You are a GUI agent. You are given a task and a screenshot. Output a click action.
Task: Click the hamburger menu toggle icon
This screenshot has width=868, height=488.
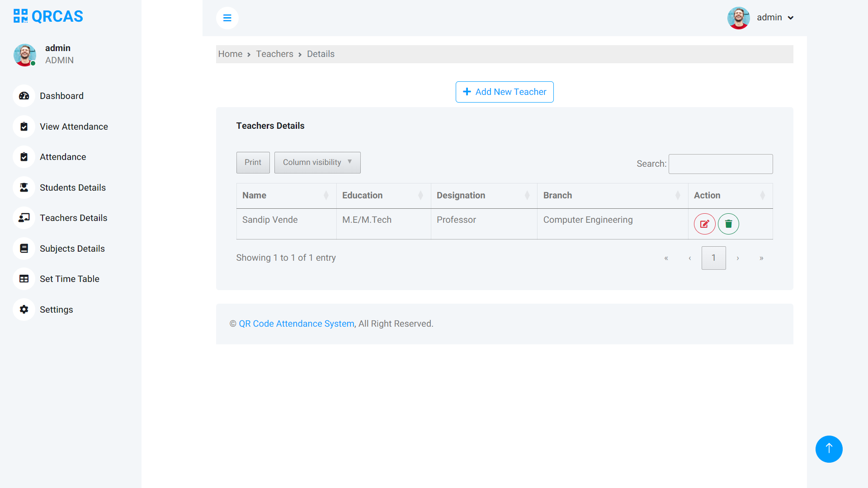(x=227, y=18)
